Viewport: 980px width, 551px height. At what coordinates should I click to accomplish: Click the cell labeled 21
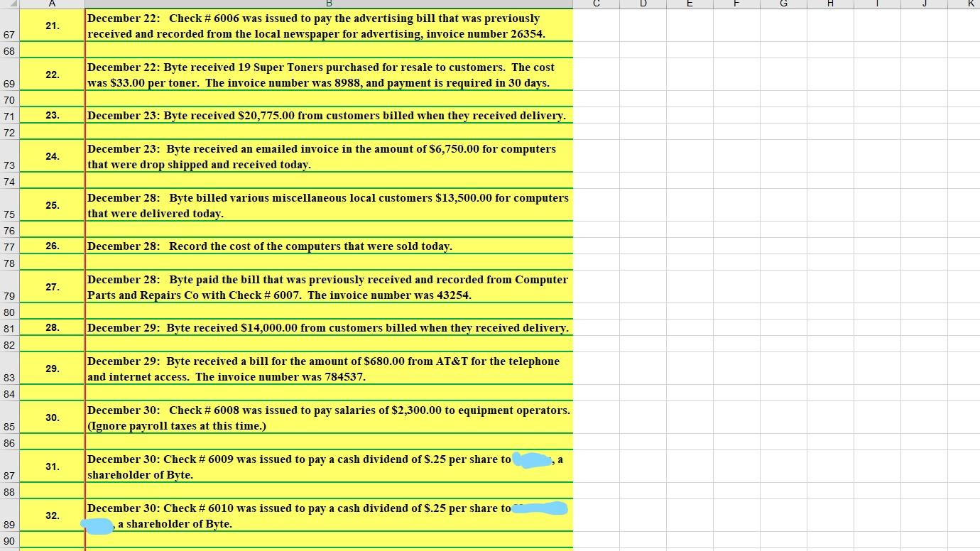pyautogui.click(x=52, y=26)
